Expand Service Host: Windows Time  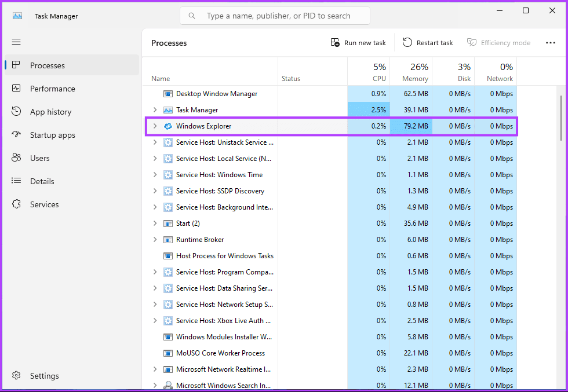(155, 174)
